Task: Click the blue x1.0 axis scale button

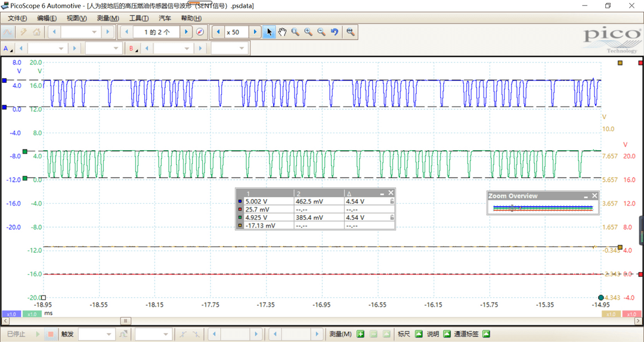Action: 11,314
